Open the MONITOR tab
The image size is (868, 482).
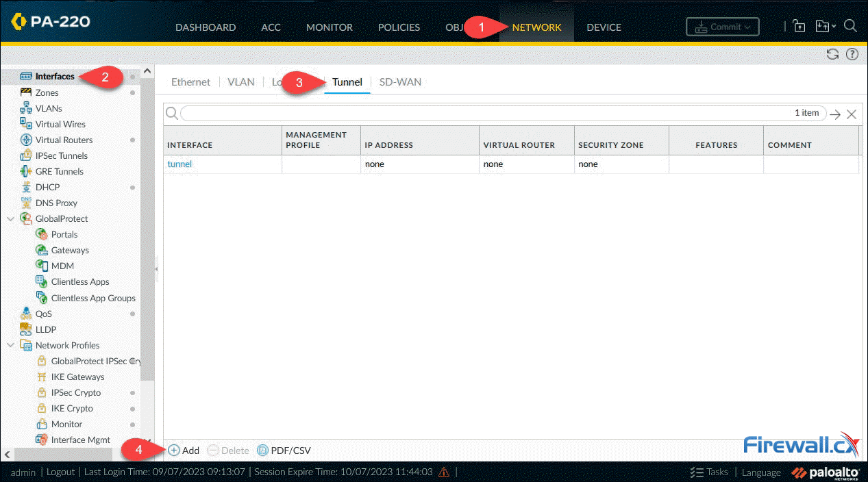click(330, 27)
